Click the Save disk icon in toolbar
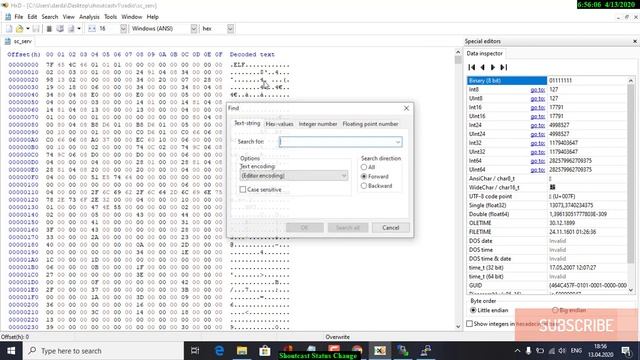The width and height of the screenshot is (640, 360). tap(36, 29)
